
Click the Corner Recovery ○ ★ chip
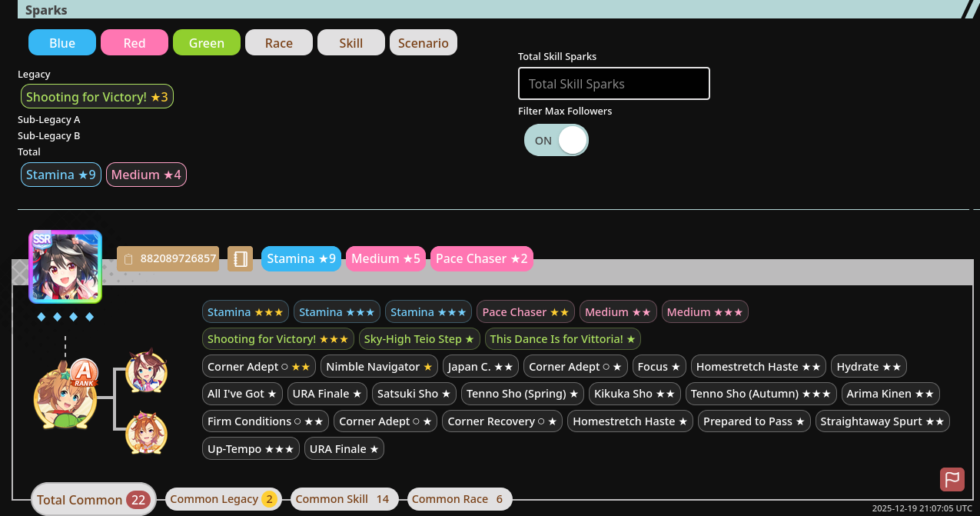503,421
